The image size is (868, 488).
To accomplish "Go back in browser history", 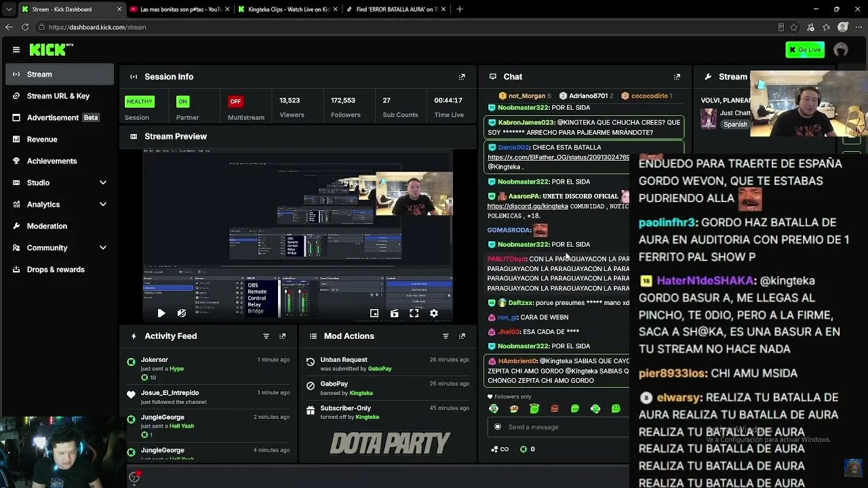I will pyautogui.click(x=9, y=27).
